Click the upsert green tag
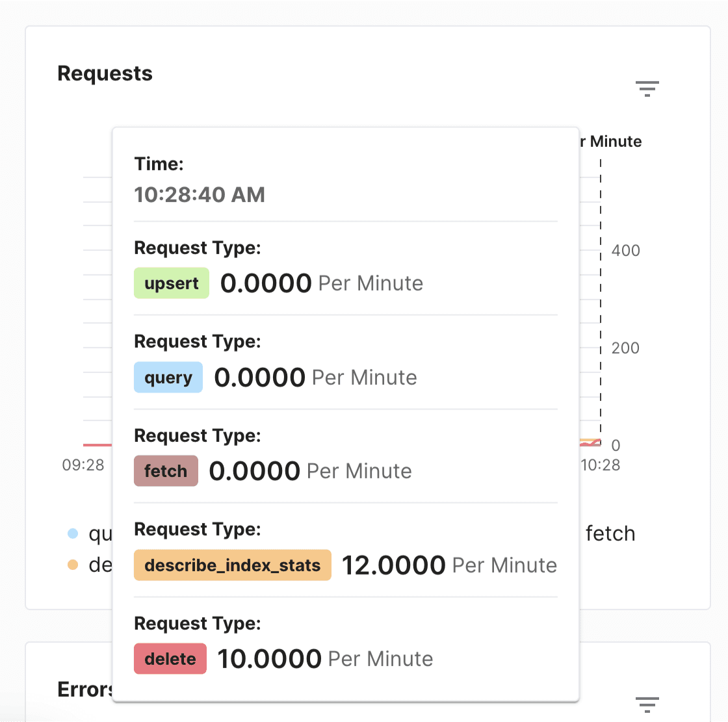Image resolution: width=728 pixels, height=722 pixels. [172, 283]
